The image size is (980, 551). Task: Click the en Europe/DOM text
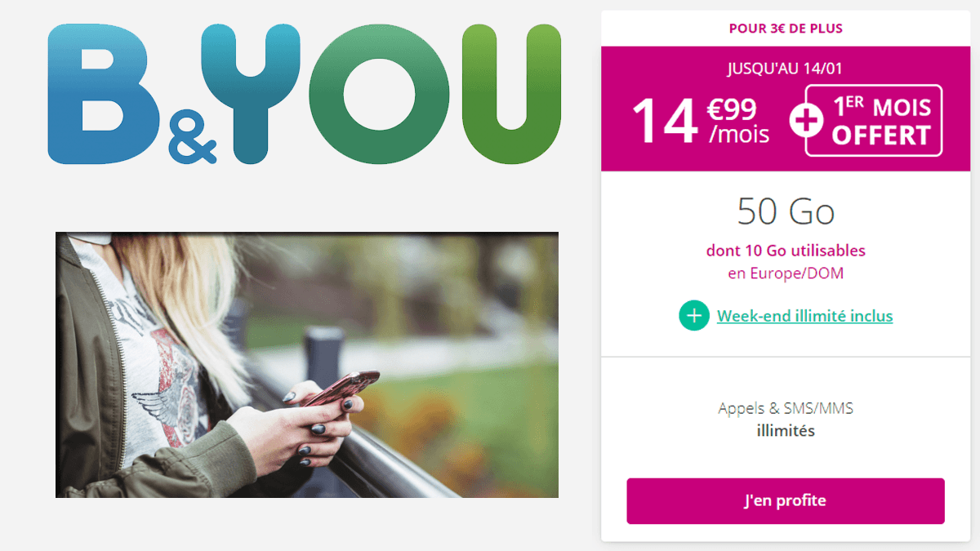coord(786,273)
